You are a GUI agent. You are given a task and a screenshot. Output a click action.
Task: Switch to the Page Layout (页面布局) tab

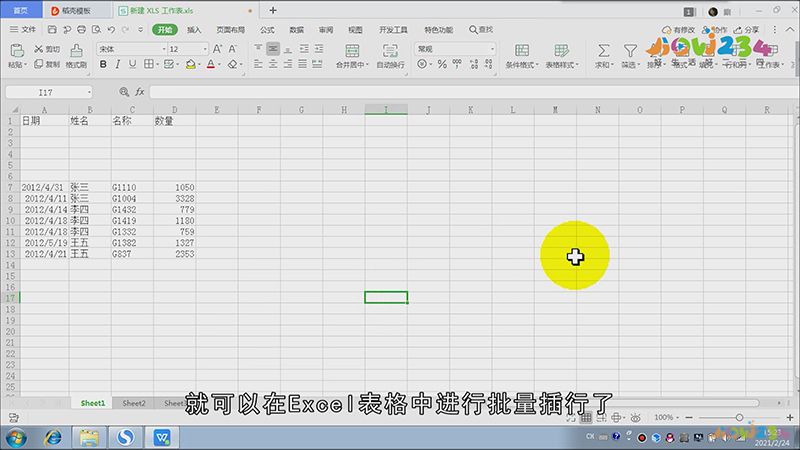231,30
